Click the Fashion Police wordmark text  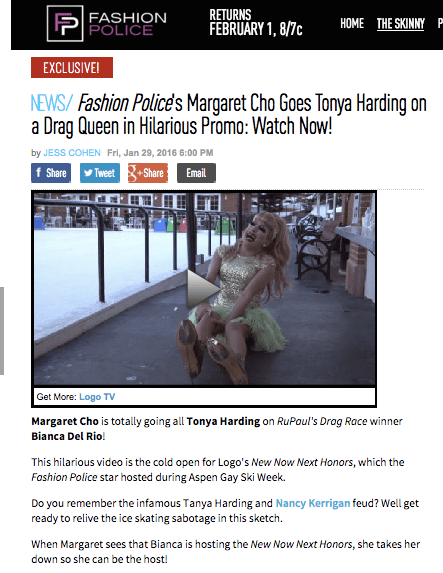tap(128, 23)
